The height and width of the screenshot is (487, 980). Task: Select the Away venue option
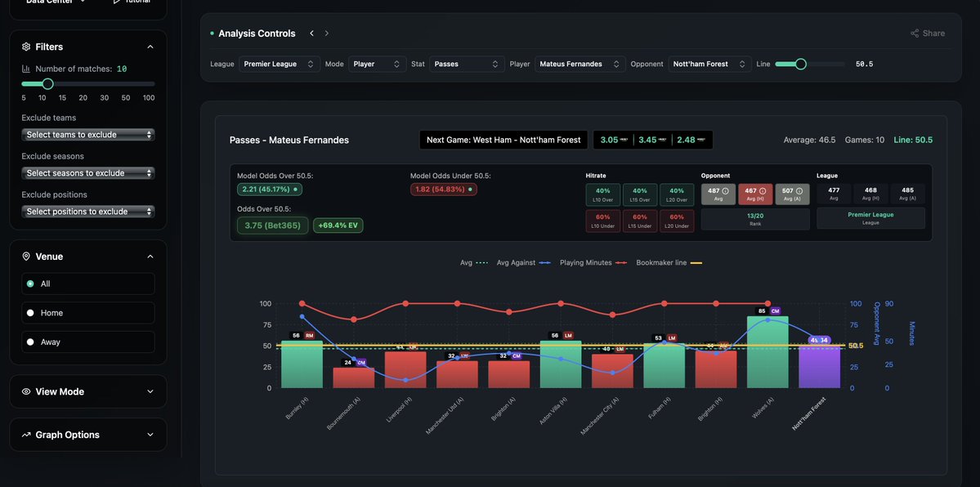(88, 342)
